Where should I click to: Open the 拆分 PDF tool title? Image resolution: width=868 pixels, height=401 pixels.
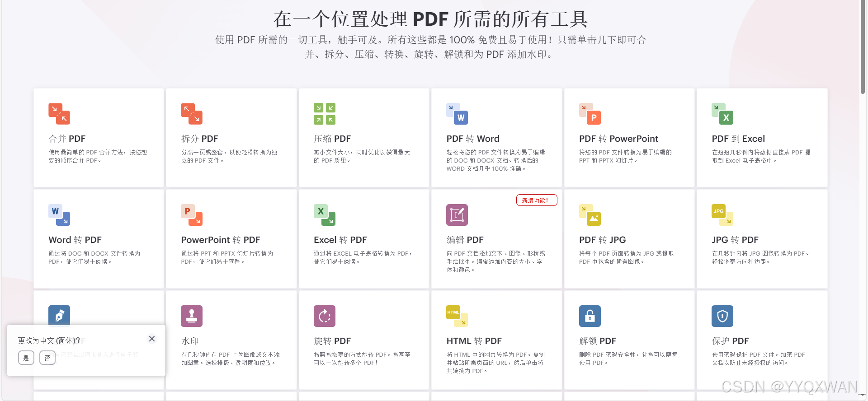[x=199, y=139]
